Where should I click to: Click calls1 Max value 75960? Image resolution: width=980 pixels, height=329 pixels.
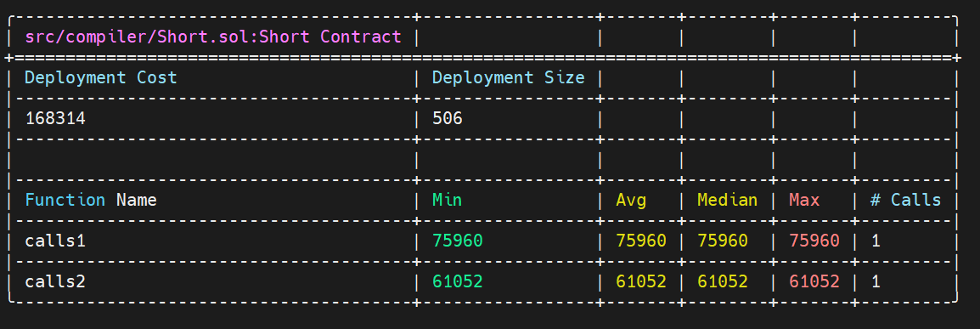point(814,241)
